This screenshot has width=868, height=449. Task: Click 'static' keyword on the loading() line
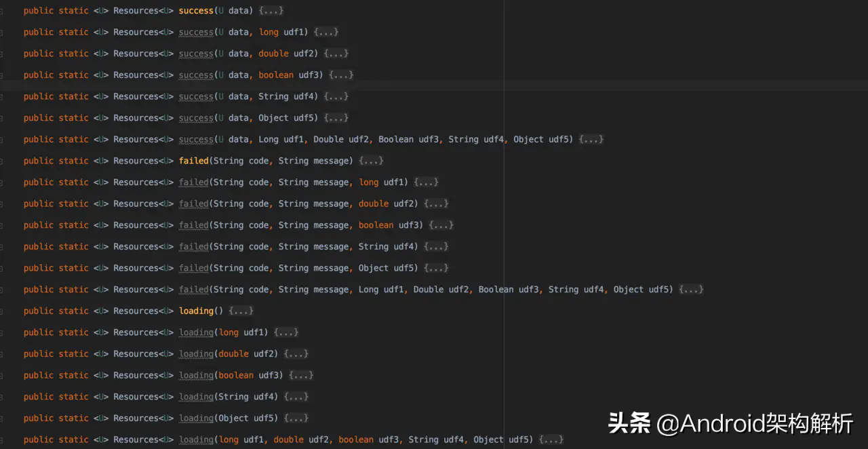(x=74, y=311)
